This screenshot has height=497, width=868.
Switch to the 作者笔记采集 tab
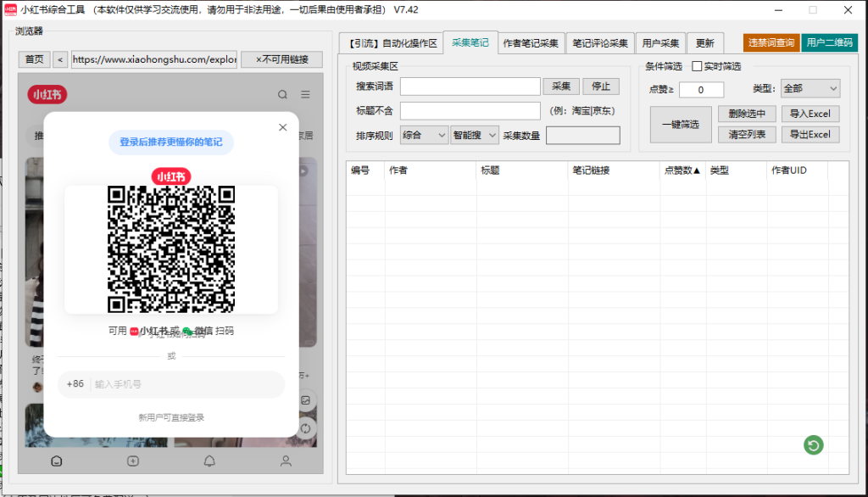pos(531,42)
